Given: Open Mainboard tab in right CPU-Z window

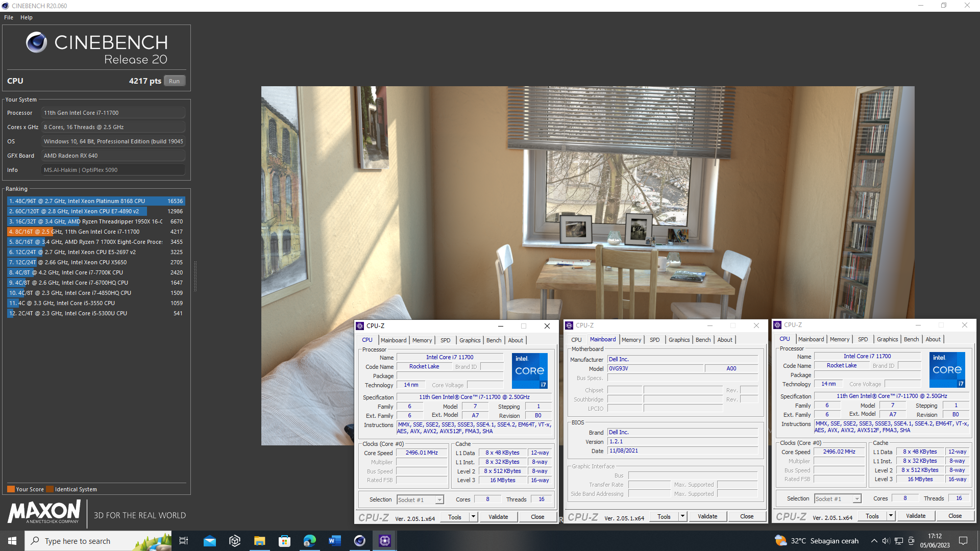Looking at the screenshot, I should tap(811, 339).
